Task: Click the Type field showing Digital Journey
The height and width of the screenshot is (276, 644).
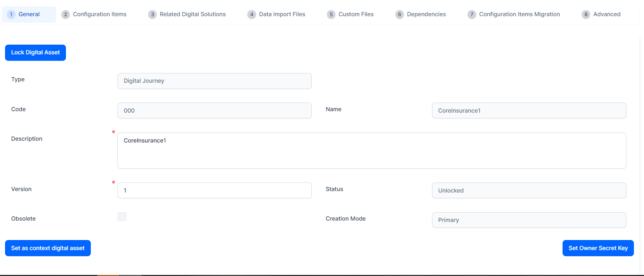Action: point(214,81)
